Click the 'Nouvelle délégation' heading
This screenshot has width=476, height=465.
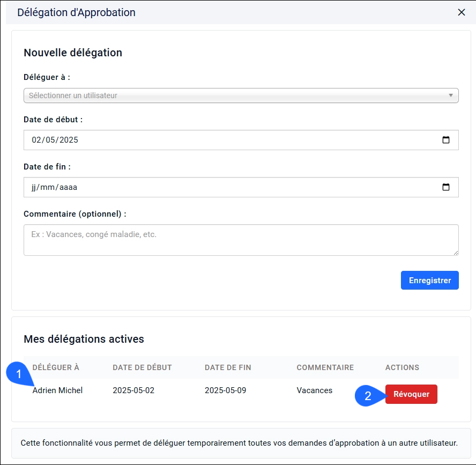(x=73, y=53)
